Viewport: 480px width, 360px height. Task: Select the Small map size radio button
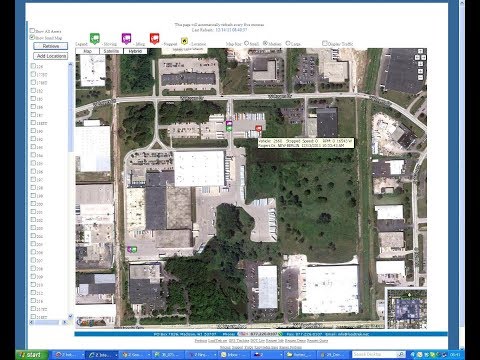246,43
